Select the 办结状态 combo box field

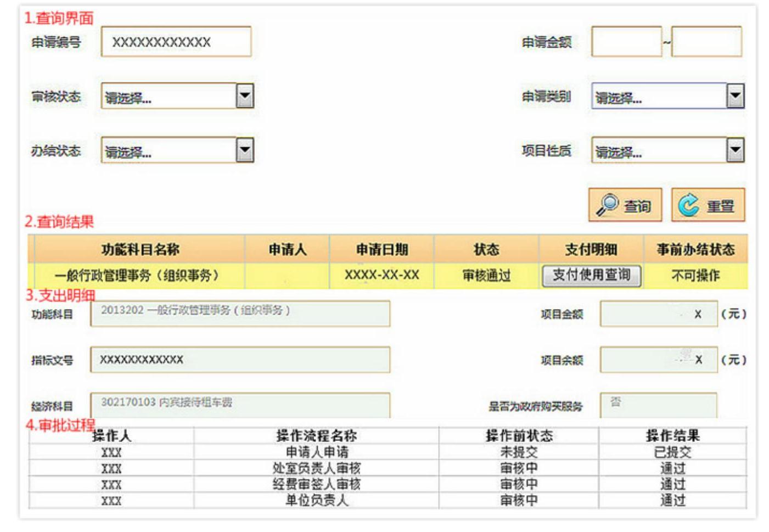tap(177, 150)
